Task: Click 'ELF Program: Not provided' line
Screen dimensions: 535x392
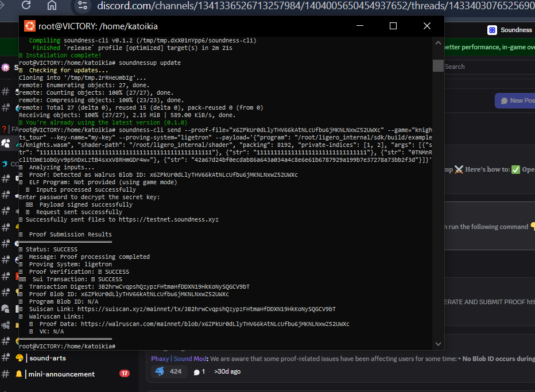Action: (98, 182)
